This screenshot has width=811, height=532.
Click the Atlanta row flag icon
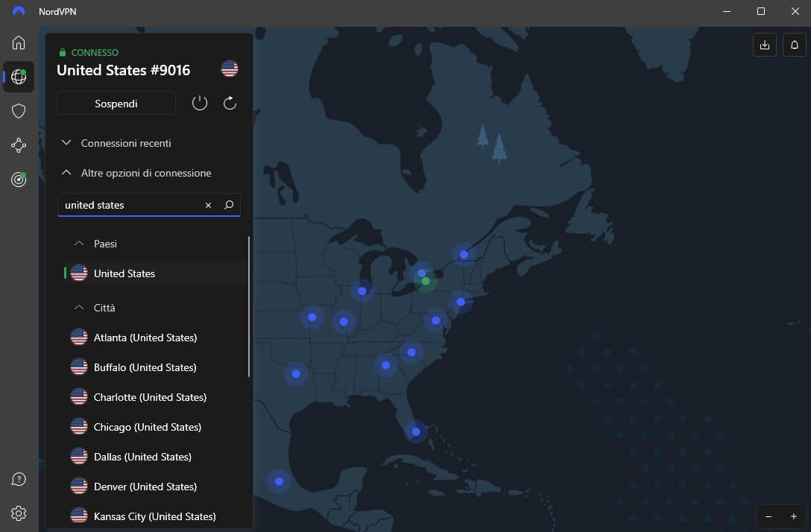click(79, 337)
